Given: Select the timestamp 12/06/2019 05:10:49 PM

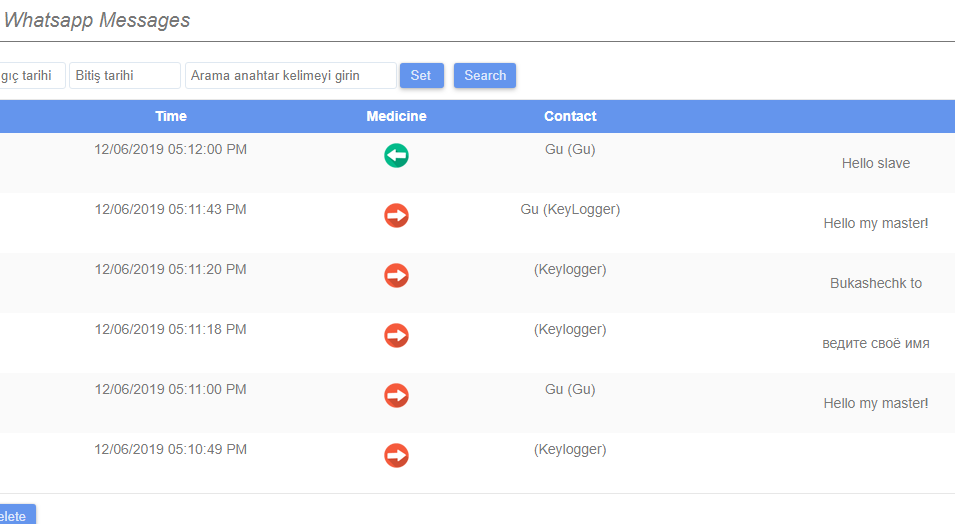Looking at the screenshot, I should coord(171,449).
